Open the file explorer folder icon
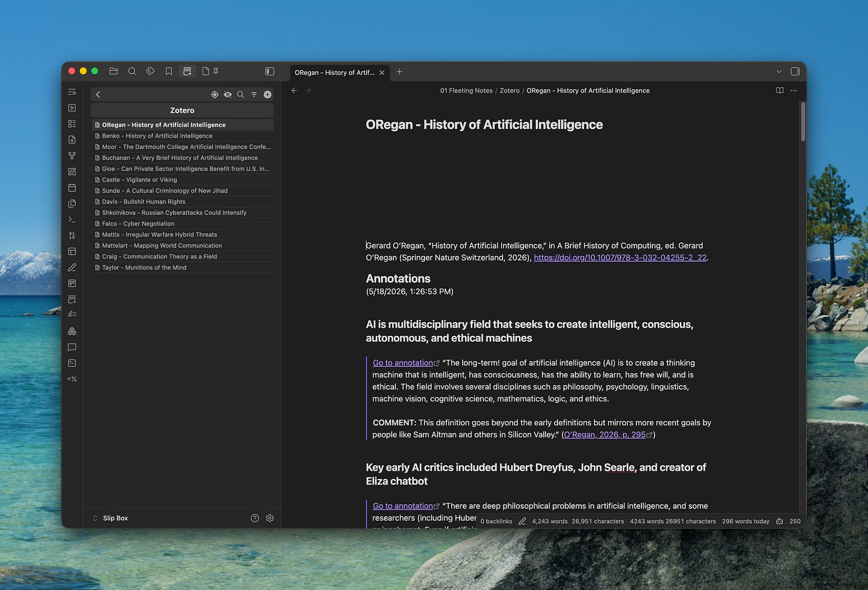 113,72
